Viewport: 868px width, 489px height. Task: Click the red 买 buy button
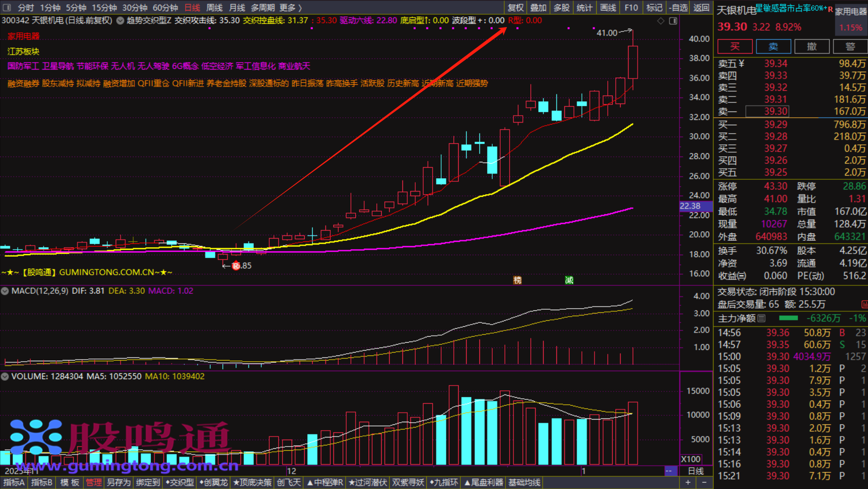pos(735,46)
